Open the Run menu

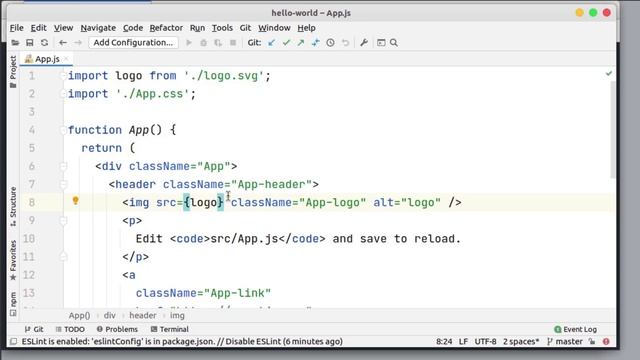198,28
